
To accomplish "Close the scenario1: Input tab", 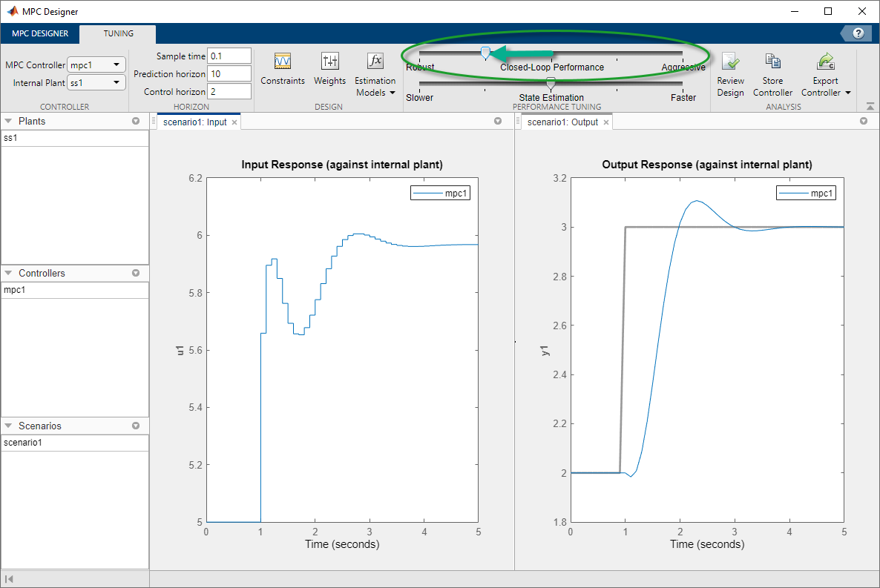I will (x=234, y=122).
